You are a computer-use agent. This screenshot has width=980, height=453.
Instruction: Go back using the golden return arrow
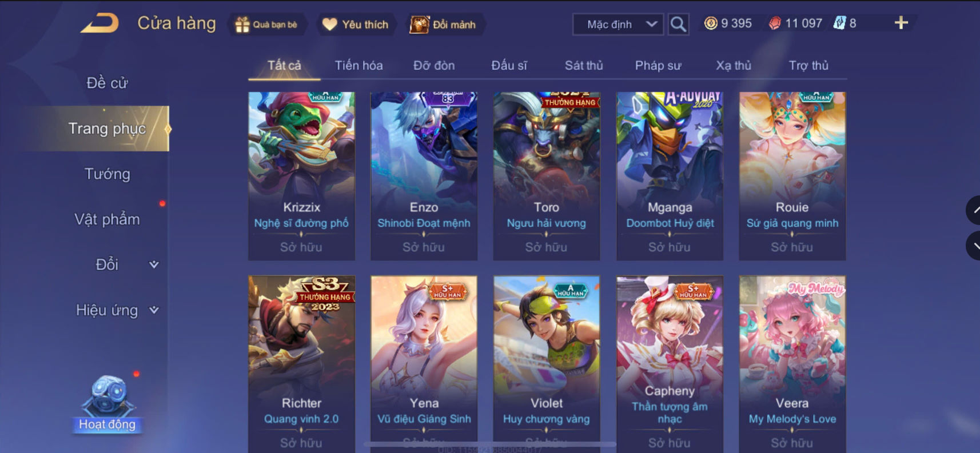(x=99, y=23)
